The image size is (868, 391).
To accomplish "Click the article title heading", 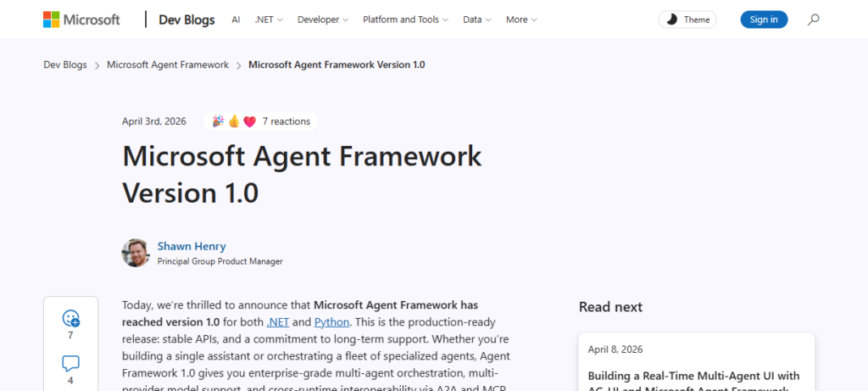I will point(302,175).
